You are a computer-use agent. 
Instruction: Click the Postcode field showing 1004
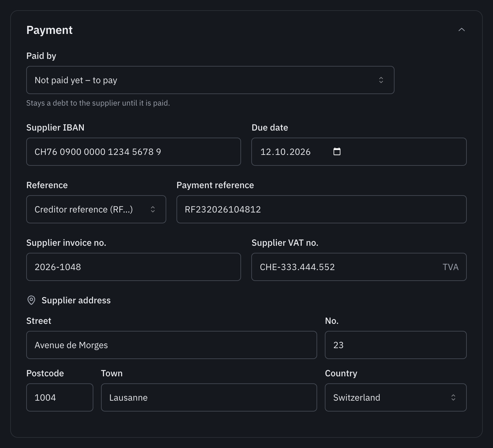[x=60, y=397]
